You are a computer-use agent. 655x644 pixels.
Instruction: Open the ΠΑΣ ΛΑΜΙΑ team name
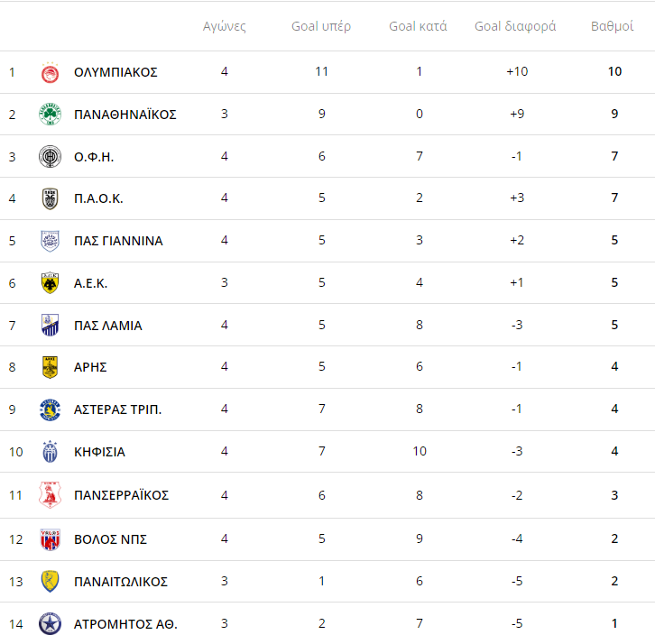pos(107,326)
